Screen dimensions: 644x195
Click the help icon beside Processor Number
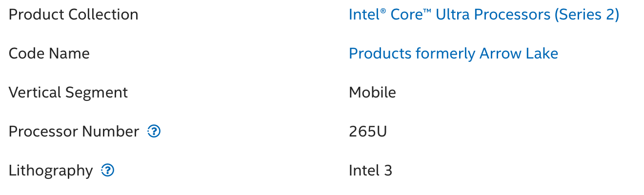coord(154,131)
